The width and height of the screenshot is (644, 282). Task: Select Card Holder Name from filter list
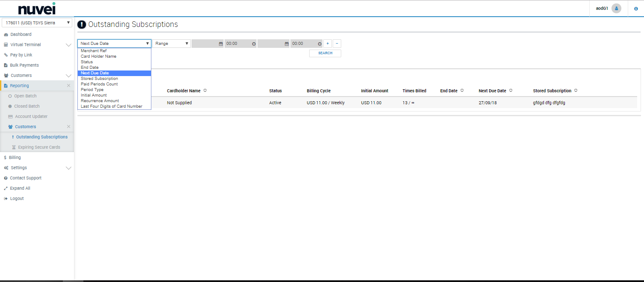coord(98,56)
